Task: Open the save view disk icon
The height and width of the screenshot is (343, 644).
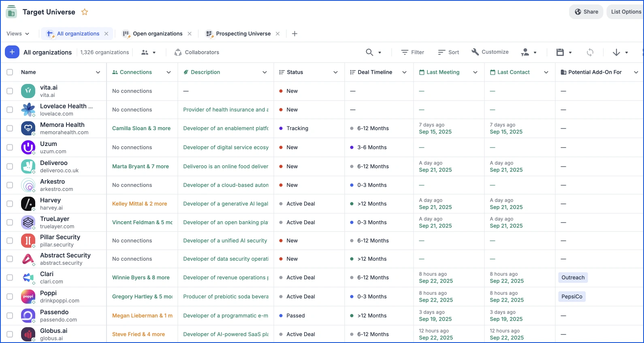Action: click(560, 52)
